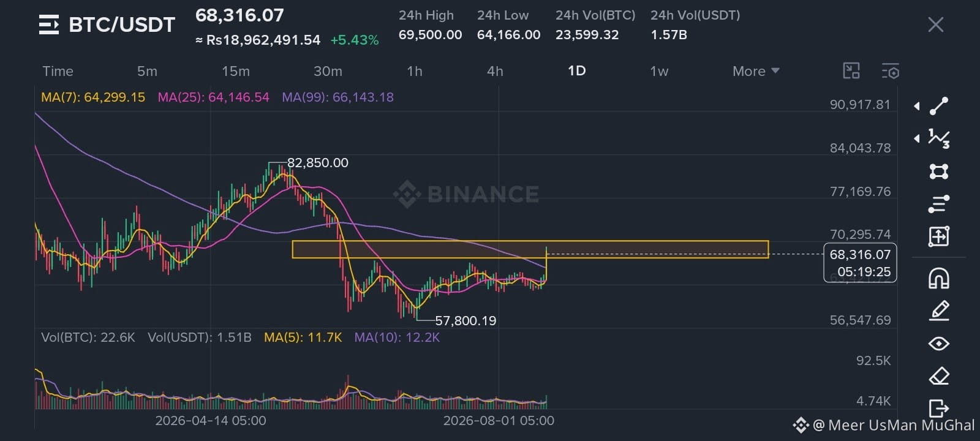Click the Vol(BTC) 22.6K label
The width and height of the screenshot is (980, 441).
pyautogui.click(x=88, y=337)
